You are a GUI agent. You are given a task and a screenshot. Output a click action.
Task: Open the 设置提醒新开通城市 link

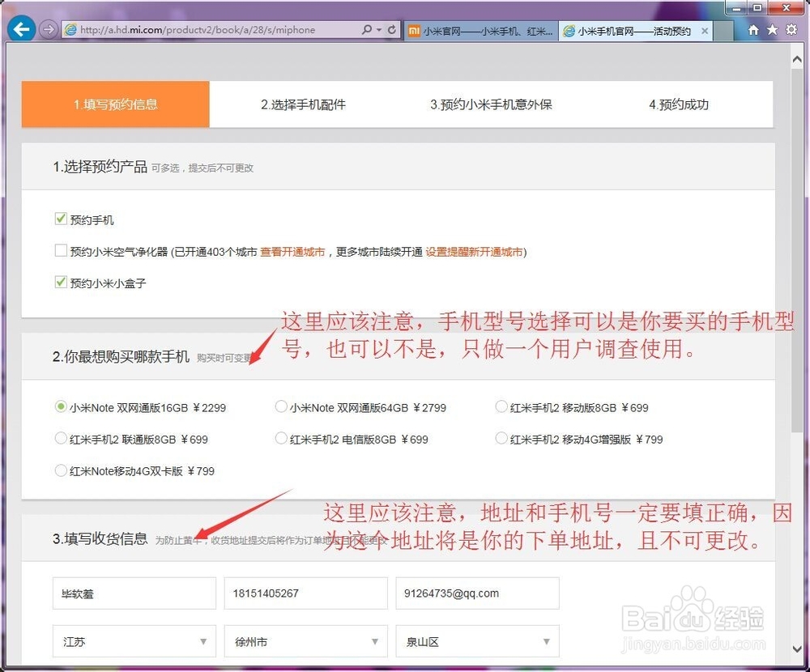tap(474, 252)
